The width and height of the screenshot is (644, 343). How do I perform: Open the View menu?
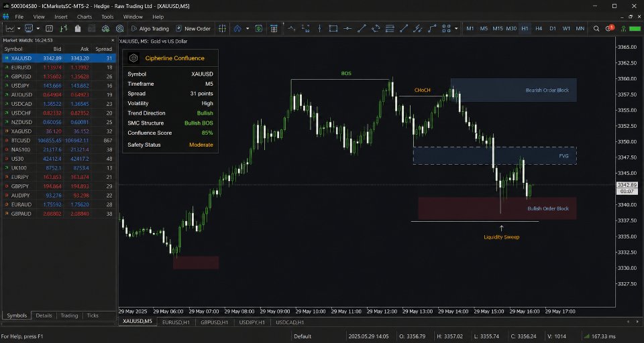(39, 17)
